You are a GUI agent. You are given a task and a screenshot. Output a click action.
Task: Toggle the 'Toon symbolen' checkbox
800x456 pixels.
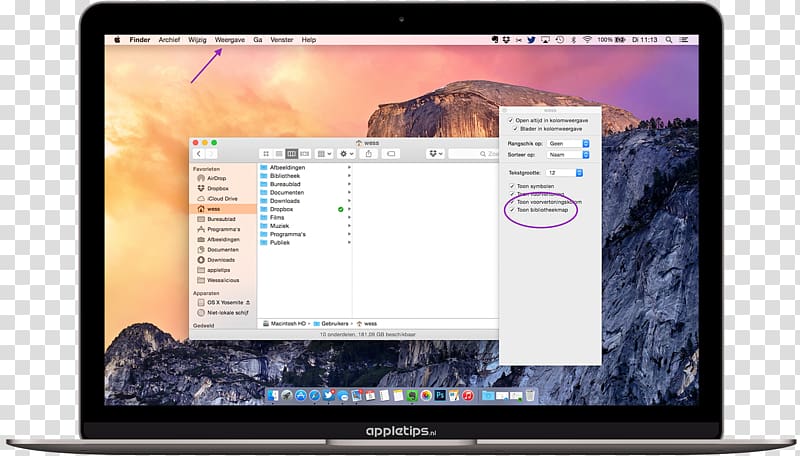tap(512, 186)
